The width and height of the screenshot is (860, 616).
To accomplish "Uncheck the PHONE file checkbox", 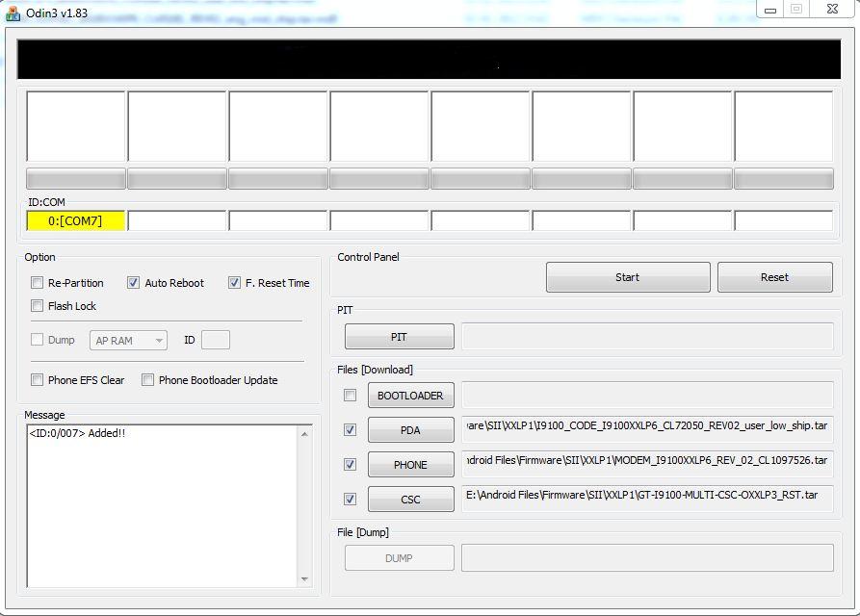I will (x=350, y=464).
